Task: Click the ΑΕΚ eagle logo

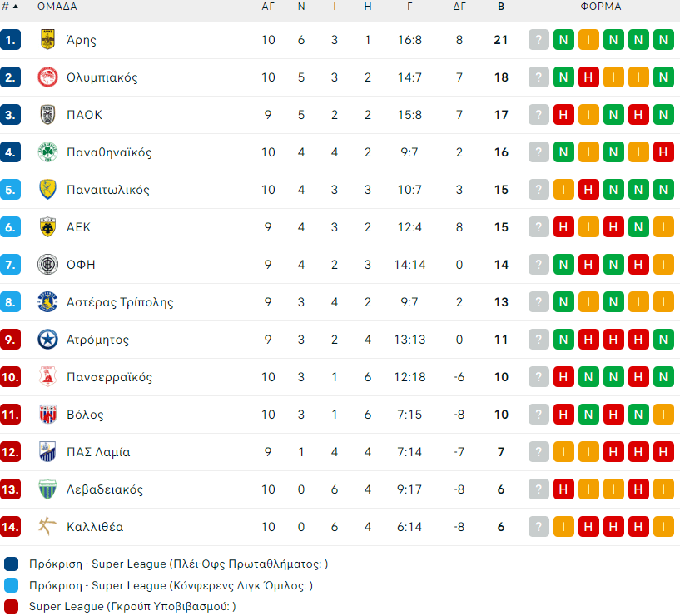Action: [x=47, y=227]
